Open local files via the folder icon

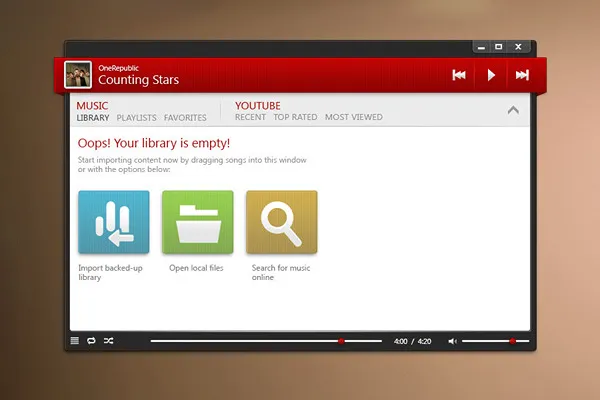(197, 222)
